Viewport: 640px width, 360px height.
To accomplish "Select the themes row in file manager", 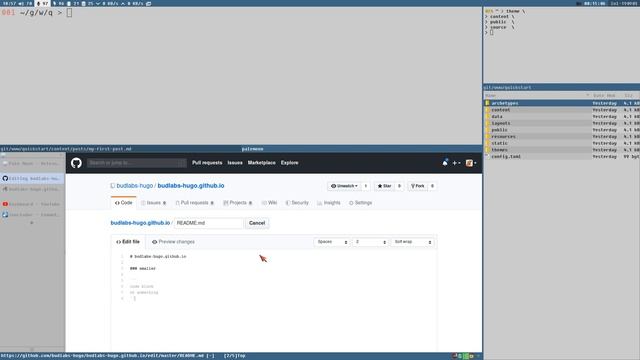I will tap(562, 150).
